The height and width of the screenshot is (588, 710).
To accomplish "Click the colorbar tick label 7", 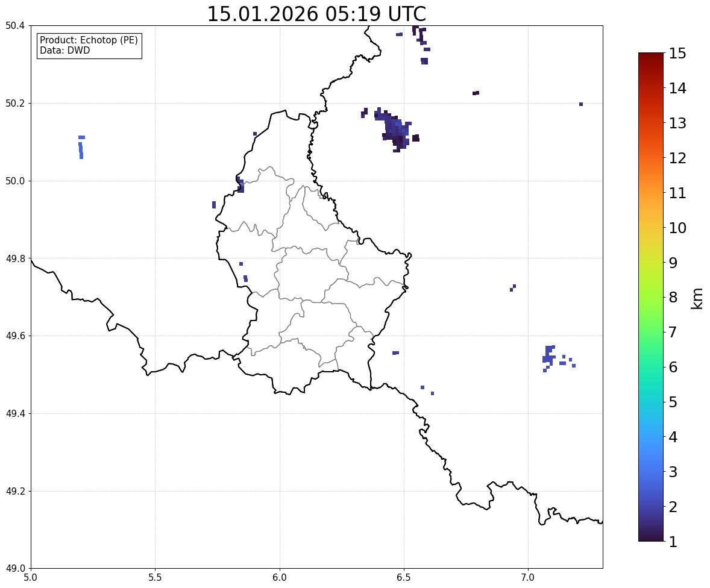I will pyautogui.click(x=673, y=332).
